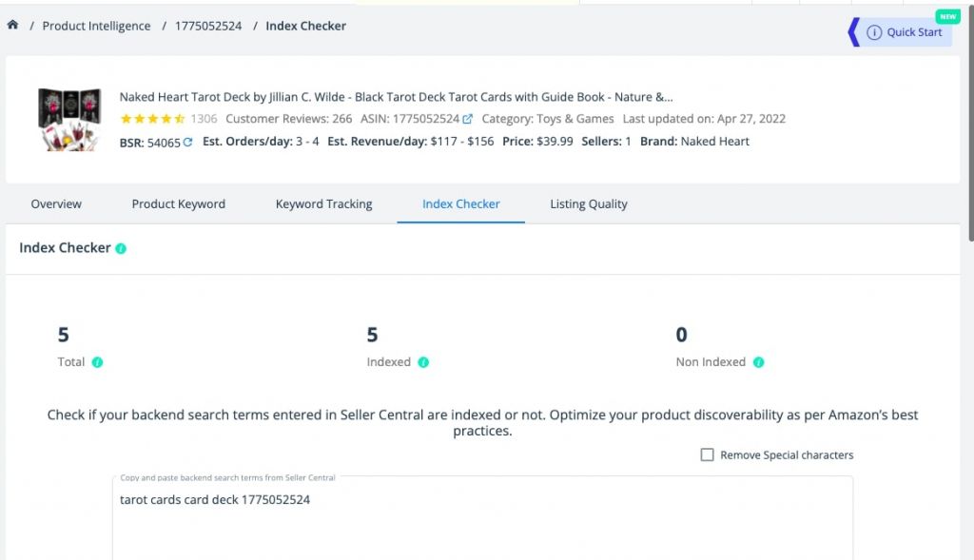The image size is (974, 560).
Task: Switch to the Overview tab
Action: pos(56,203)
